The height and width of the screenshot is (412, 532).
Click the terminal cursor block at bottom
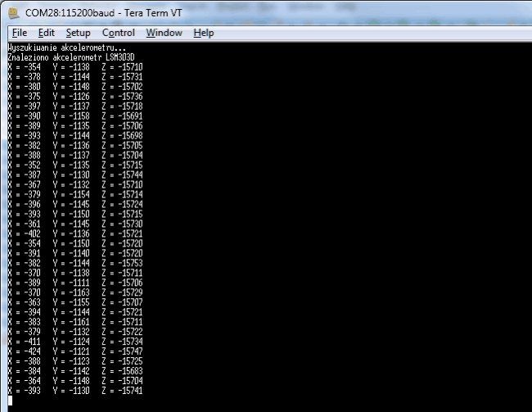[x=10, y=401]
